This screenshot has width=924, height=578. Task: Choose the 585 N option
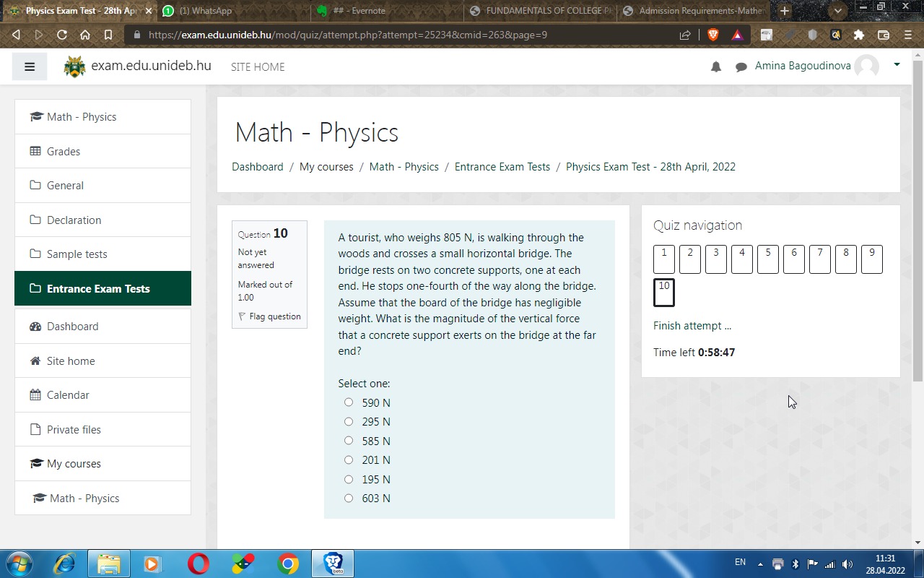(x=349, y=441)
